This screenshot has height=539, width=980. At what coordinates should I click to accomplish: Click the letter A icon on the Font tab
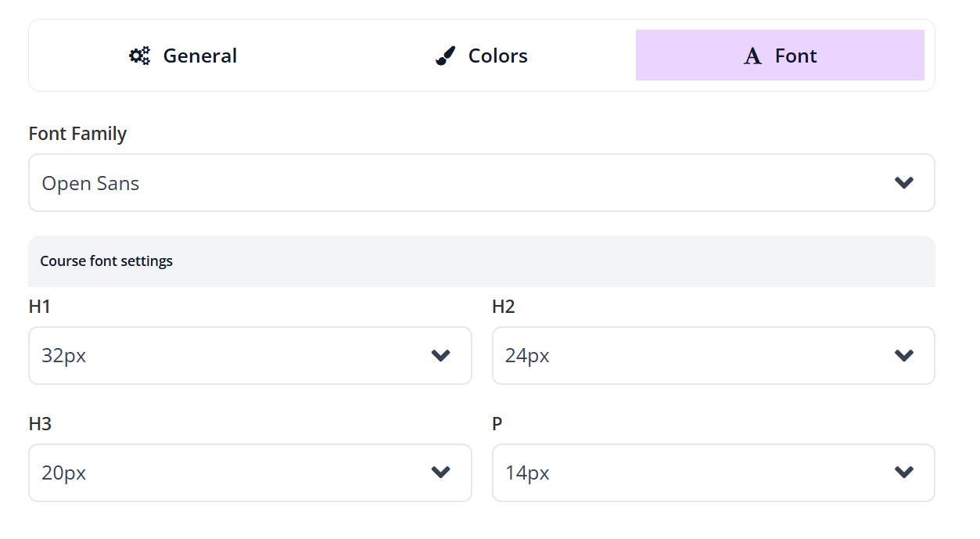tap(752, 55)
